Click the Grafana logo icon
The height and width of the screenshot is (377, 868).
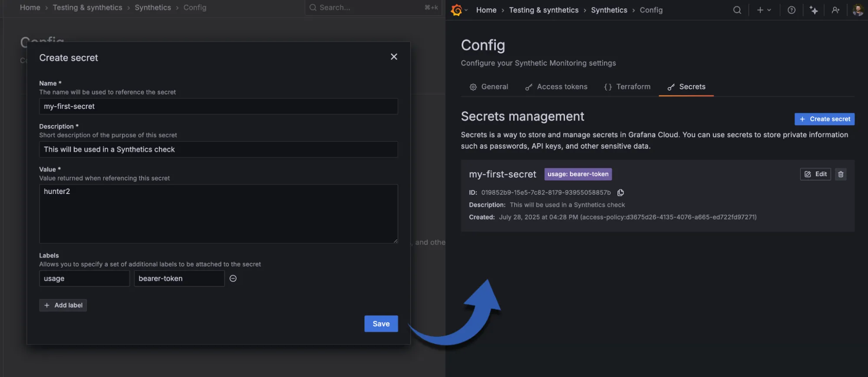tap(456, 10)
